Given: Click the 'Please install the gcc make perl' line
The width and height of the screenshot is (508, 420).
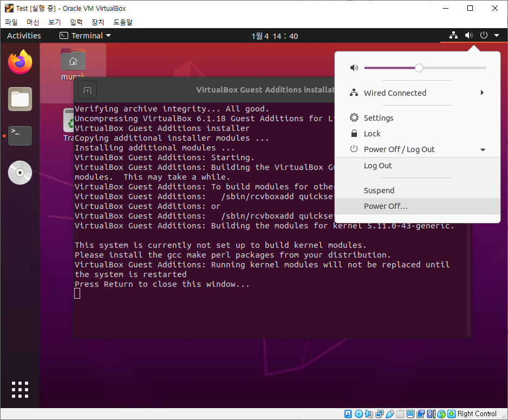Looking at the screenshot, I should [x=233, y=255].
